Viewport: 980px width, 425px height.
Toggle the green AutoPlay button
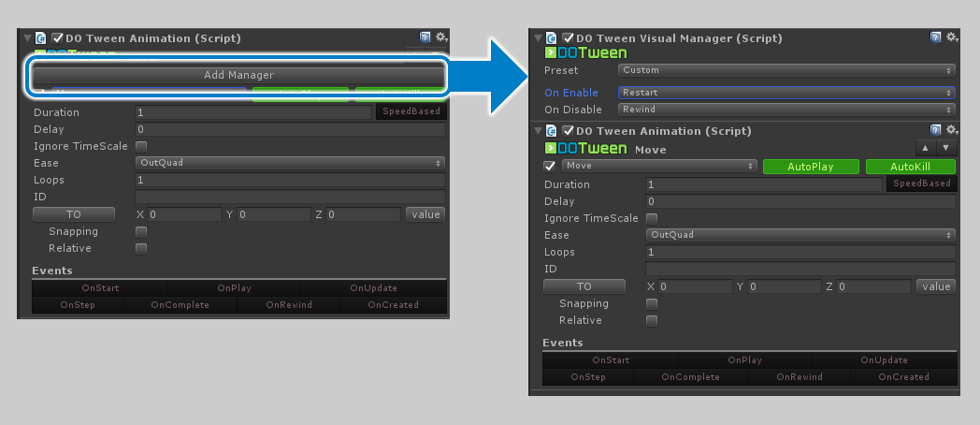click(x=810, y=166)
